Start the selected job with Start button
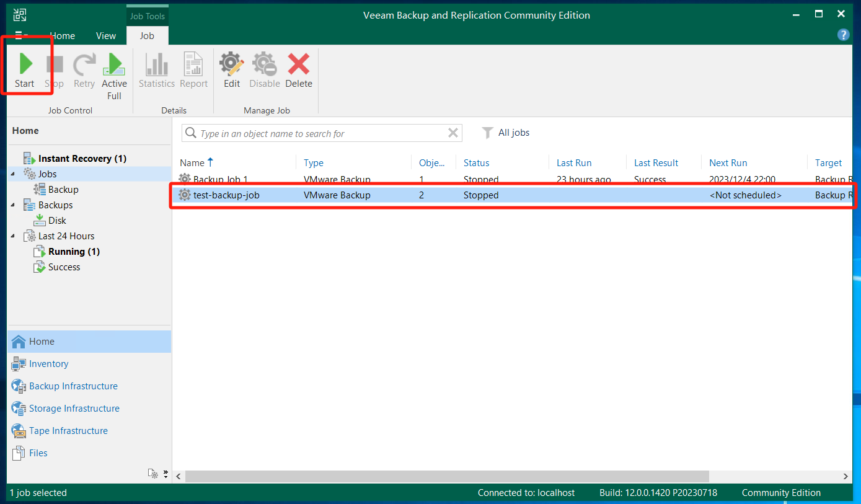Screen dimensions: 861x504 (25, 70)
